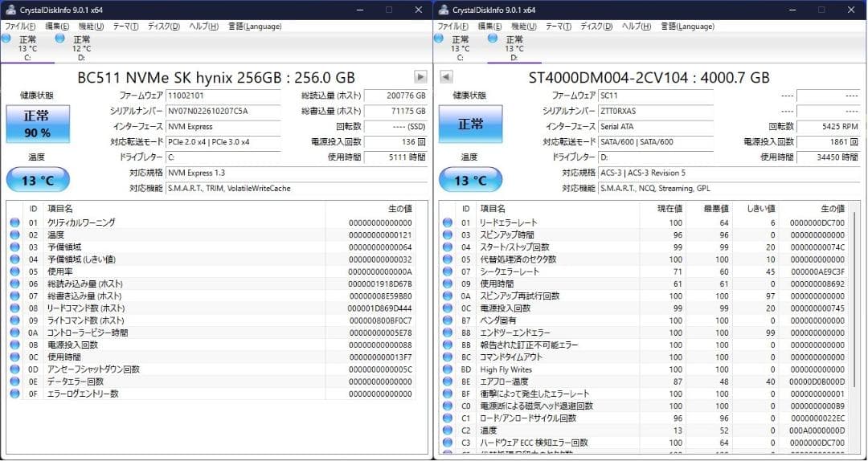Viewport: 868px width, 461px height.
Task: Click CrystalDiskInfo app icon in right title bar
Action: 443,10
